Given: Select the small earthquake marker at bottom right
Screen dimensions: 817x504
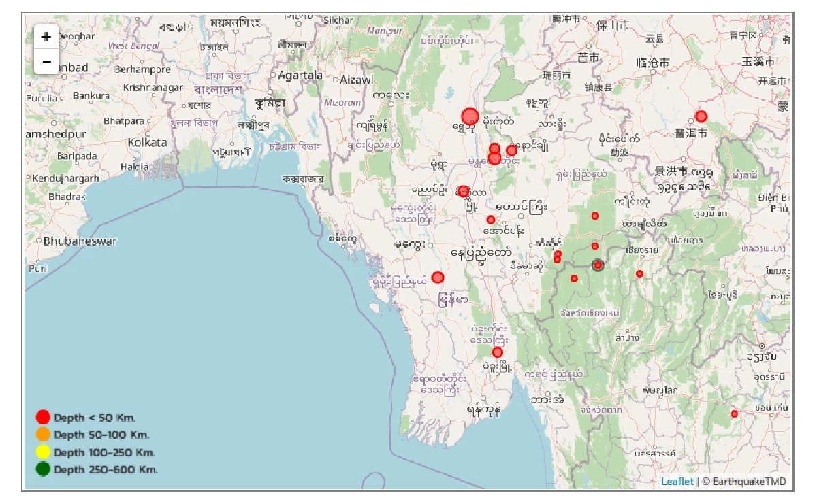Looking at the screenshot, I should point(734,414).
